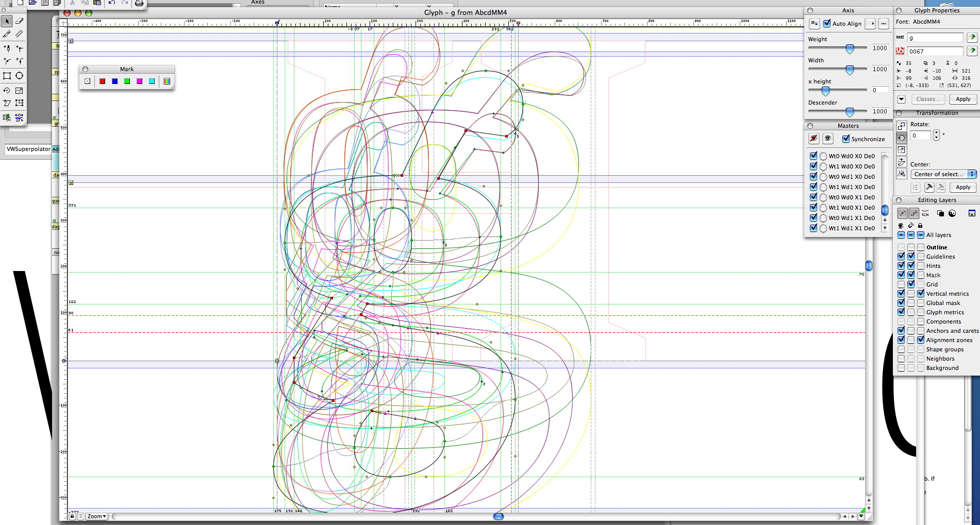Screen dimensions: 980x525
Task: Select the TrueType hinting tool
Action: (20, 117)
